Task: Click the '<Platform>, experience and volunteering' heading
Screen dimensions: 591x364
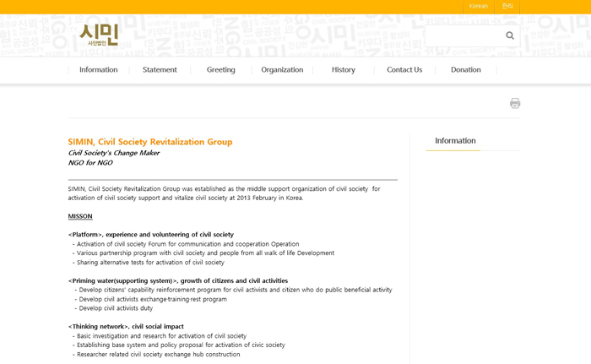Action: (x=151, y=235)
